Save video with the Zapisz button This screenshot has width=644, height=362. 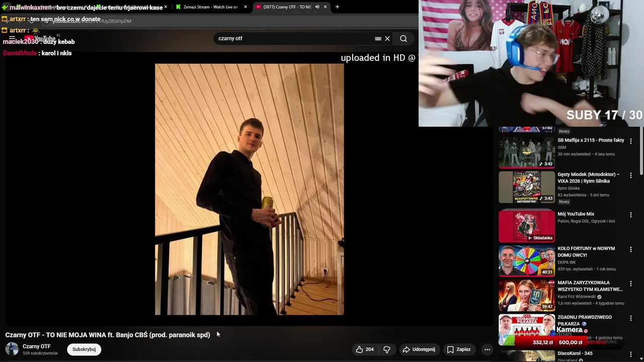(x=459, y=349)
